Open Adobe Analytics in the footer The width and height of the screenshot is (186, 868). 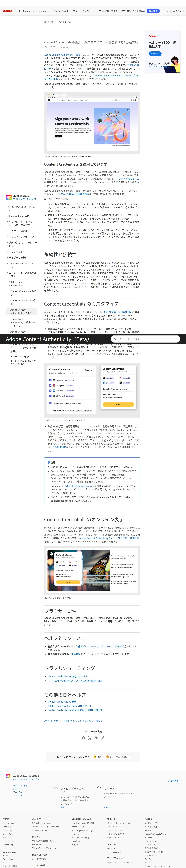78,827
